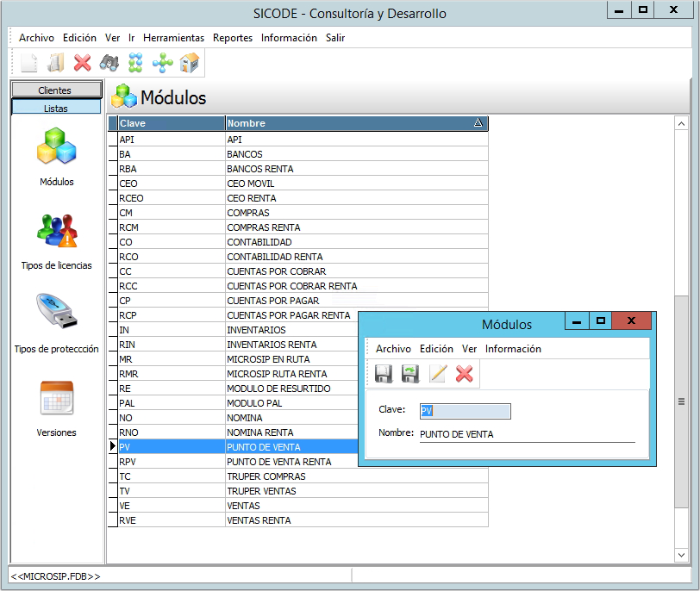Open the Herramientas menu
The width and height of the screenshot is (700, 591).
coord(173,38)
